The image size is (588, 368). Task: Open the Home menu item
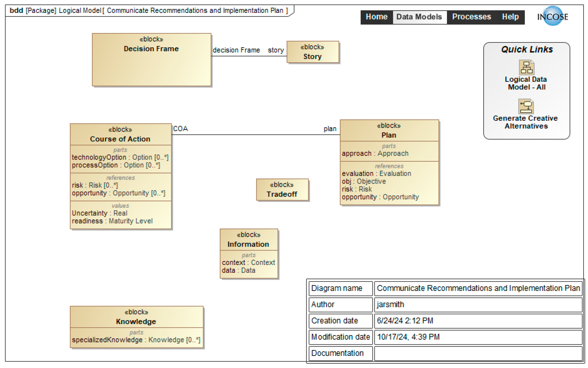376,17
